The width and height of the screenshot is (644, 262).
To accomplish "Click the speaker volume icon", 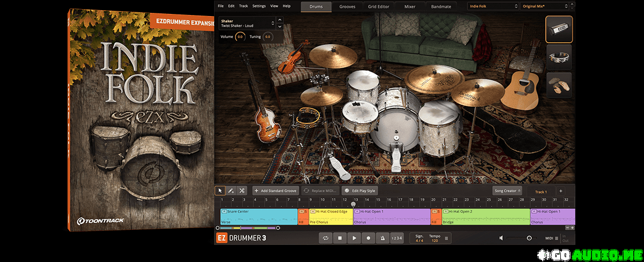I will [501, 238].
